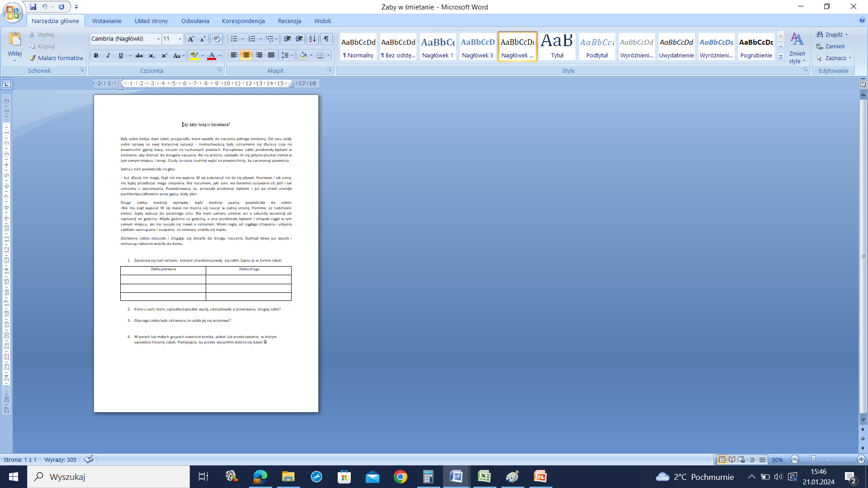Open Excel from the Windows taskbar
868x488 pixels.
pos(484,477)
